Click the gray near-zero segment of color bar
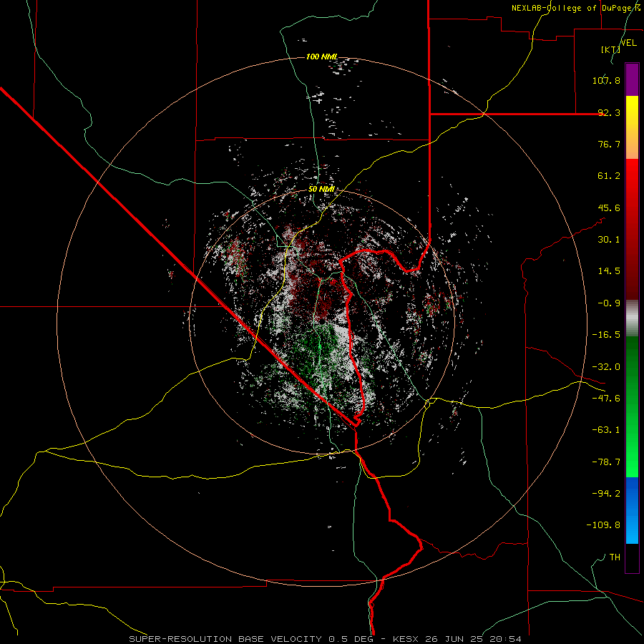The height and width of the screenshot is (644, 644). (632, 318)
